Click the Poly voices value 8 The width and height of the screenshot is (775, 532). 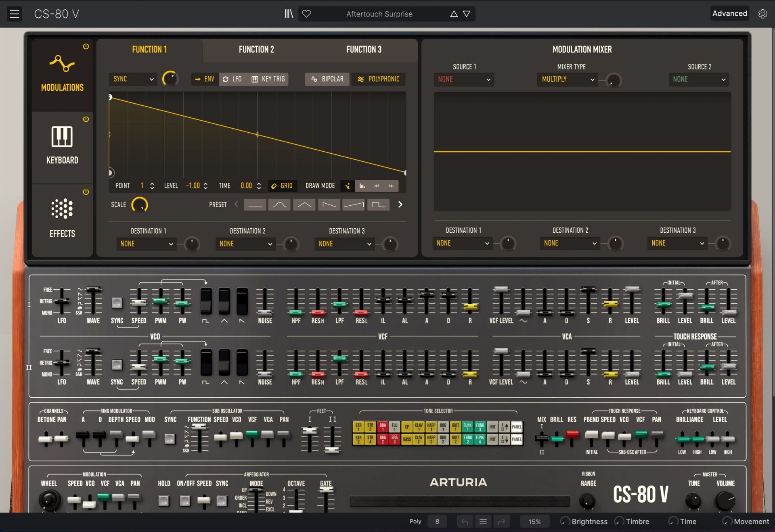437,522
